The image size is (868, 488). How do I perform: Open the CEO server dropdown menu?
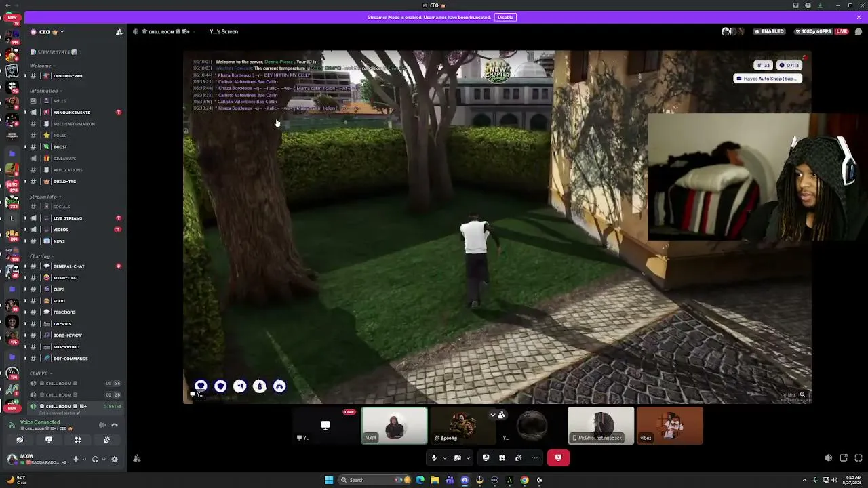(47, 32)
